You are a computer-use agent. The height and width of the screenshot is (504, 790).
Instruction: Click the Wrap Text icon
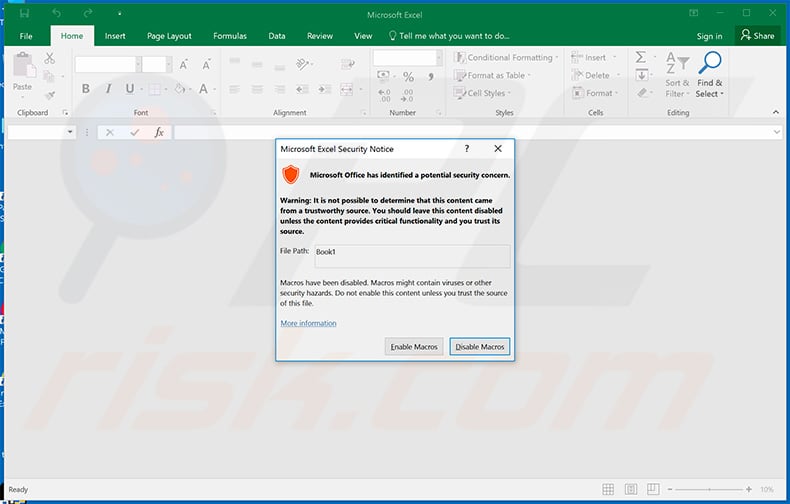coord(348,64)
